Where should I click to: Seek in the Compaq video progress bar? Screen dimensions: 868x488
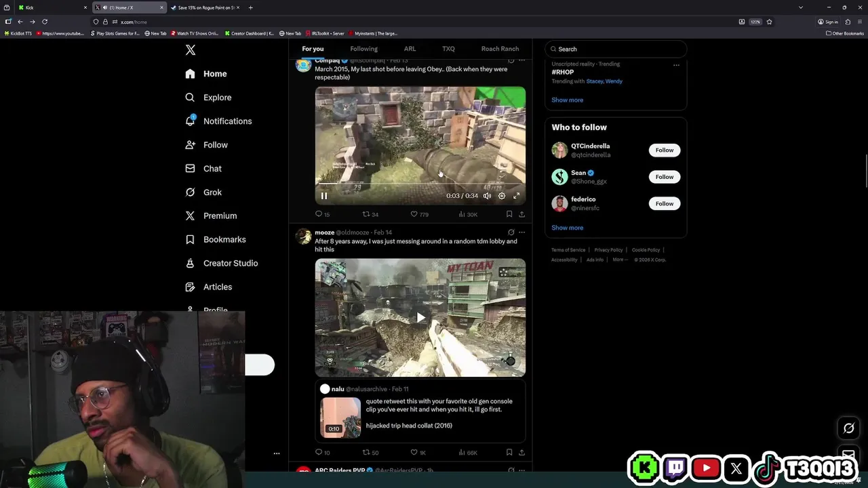[420, 184]
